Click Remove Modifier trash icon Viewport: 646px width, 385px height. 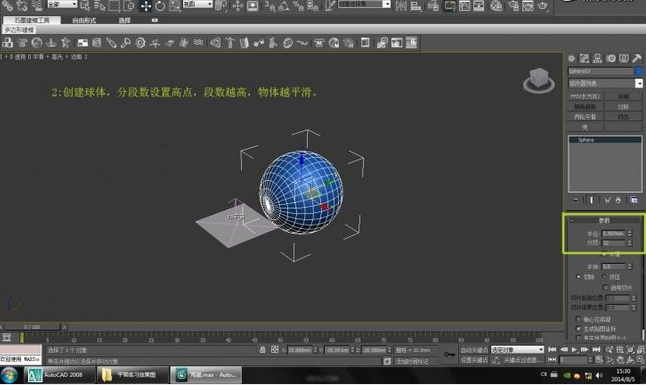(x=618, y=200)
